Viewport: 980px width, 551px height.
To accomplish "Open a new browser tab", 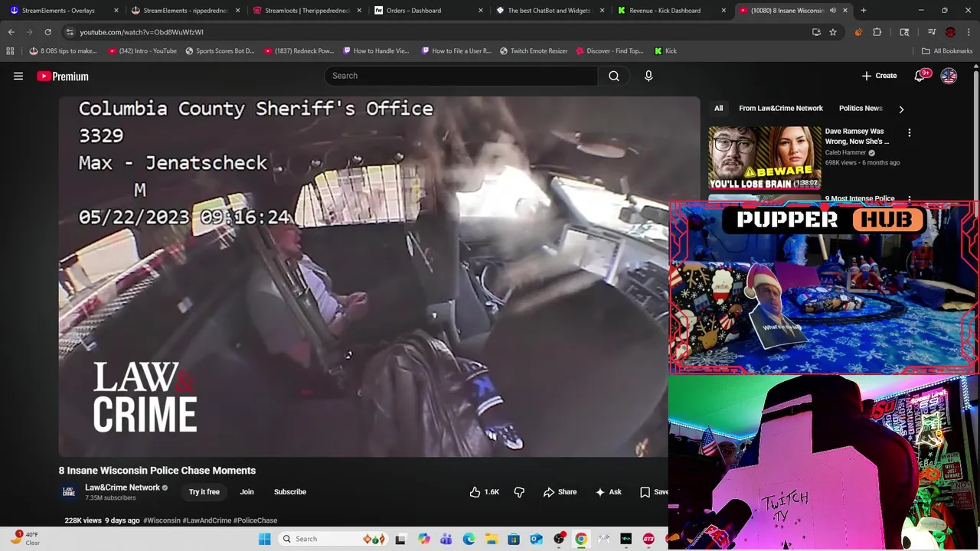I will [863, 11].
